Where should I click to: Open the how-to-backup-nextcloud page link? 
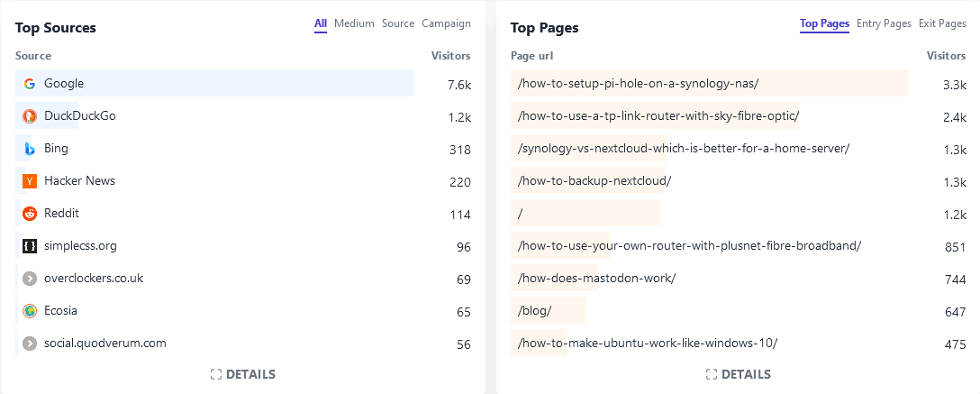click(x=594, y=181)
